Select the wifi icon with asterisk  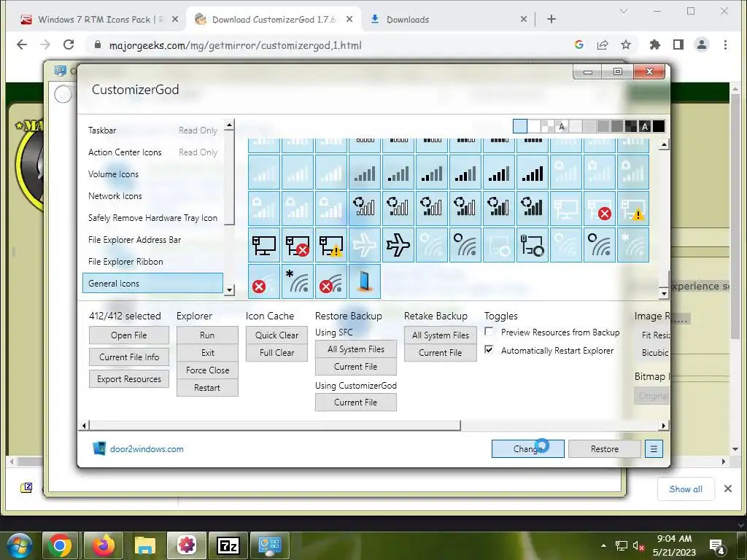pos(298,281)
